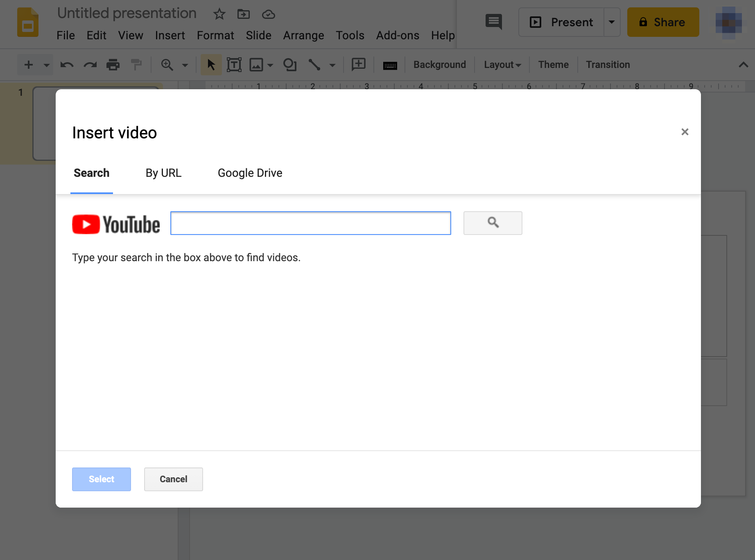Collapse the menus with the up chevron
755x560 pixels.
tap(744, 65)
